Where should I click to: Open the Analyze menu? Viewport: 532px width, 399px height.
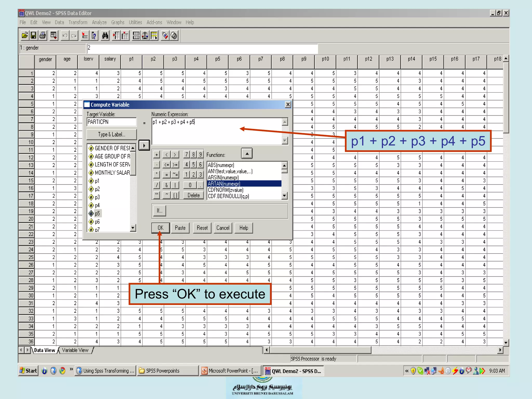tap(99, 22)
